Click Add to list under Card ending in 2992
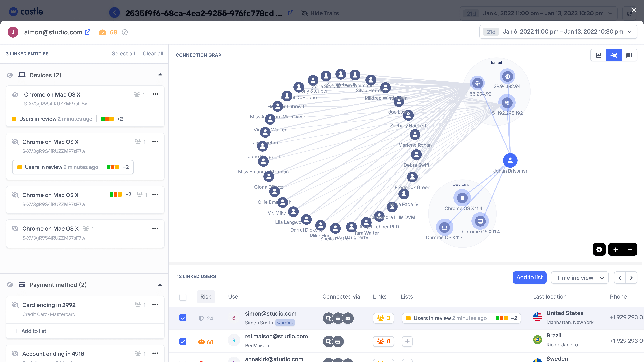 click(30, 331)
